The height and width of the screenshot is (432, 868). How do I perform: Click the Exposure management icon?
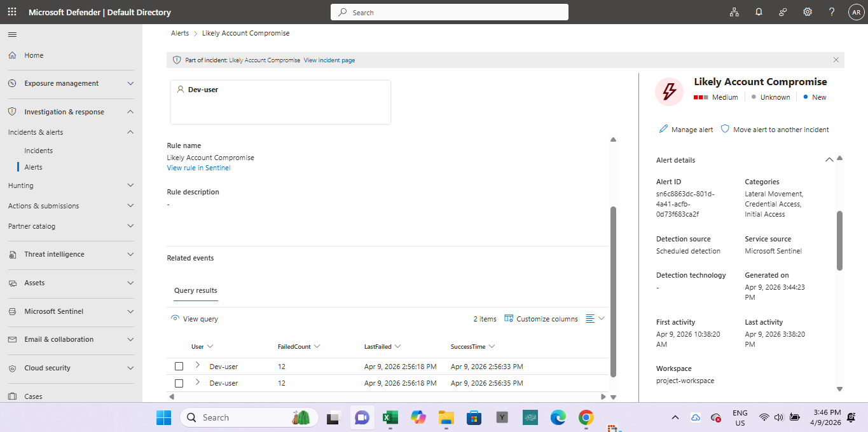click(x=12, y=83)
